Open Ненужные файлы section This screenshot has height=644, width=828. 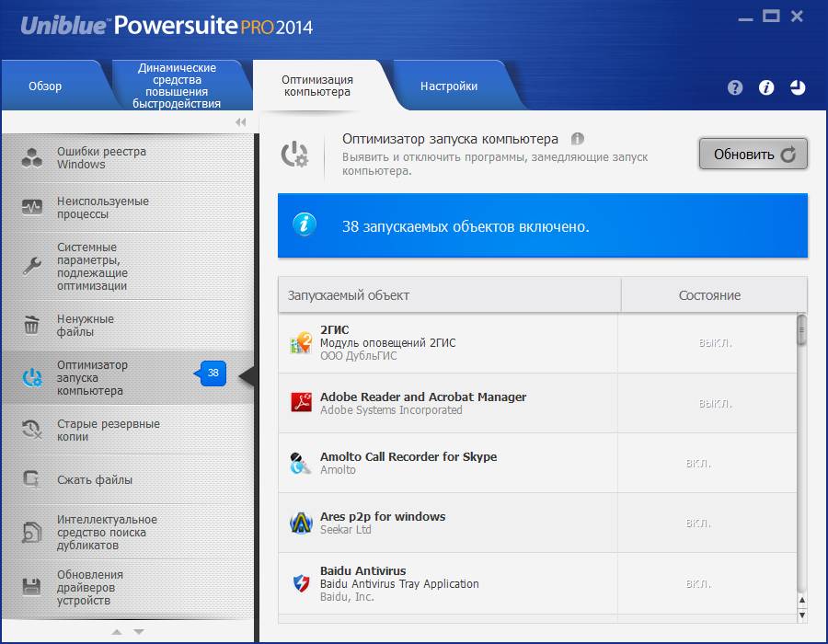click(x=128, y=325)
